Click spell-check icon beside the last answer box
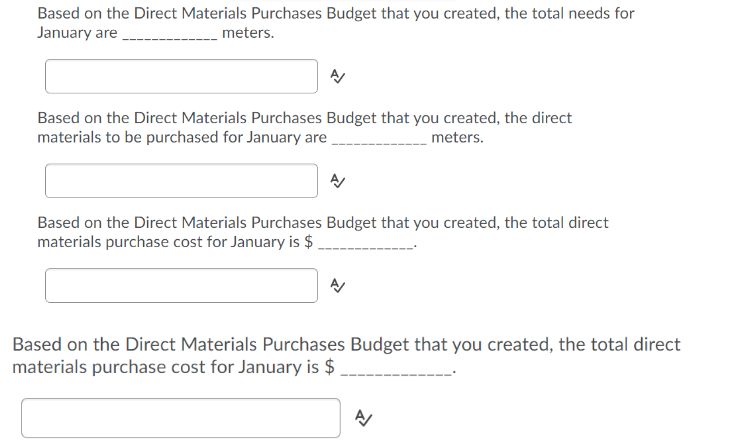Screen dimensions: 734x444 [366, 418]
